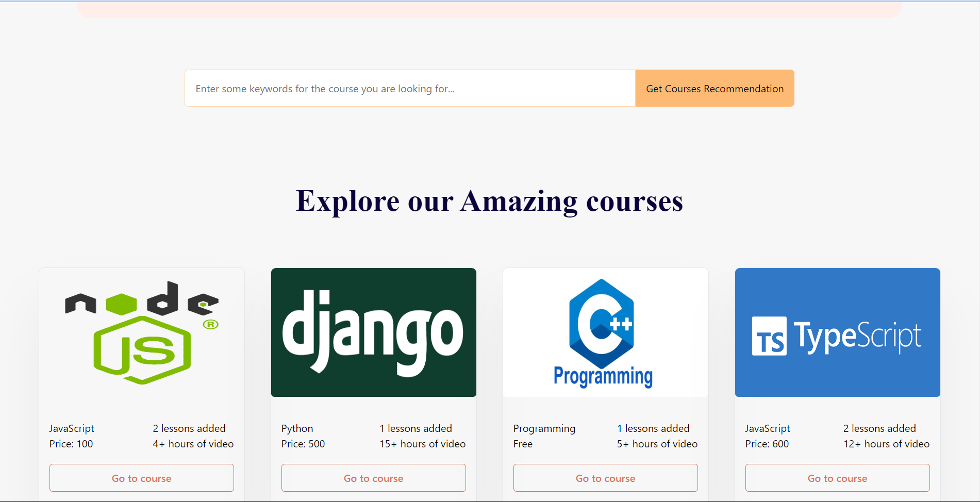
Task: Click 'Price: 500' text
Action: click(303, 444)
